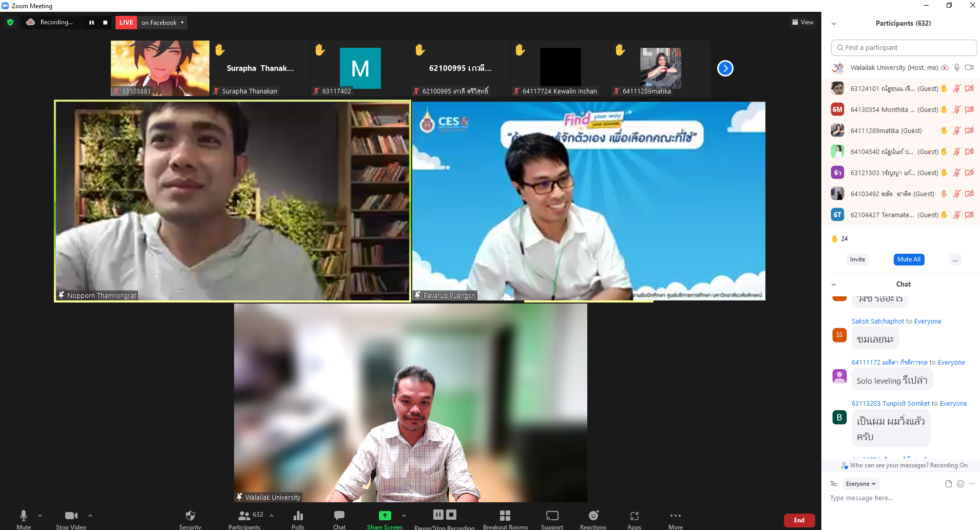Open the More toolbar menu
Screen dimensions: 980x530
pyautogui.click(x=675, y=518)
